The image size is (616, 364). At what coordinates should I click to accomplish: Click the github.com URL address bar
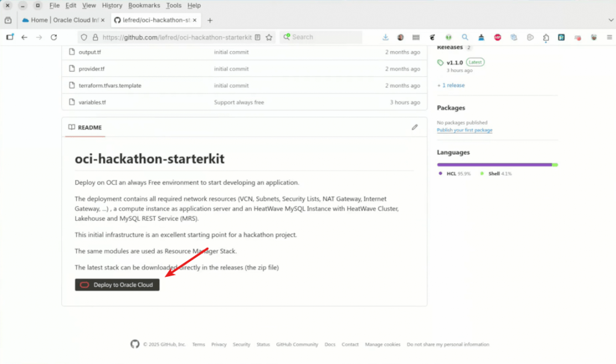(177, 37)
